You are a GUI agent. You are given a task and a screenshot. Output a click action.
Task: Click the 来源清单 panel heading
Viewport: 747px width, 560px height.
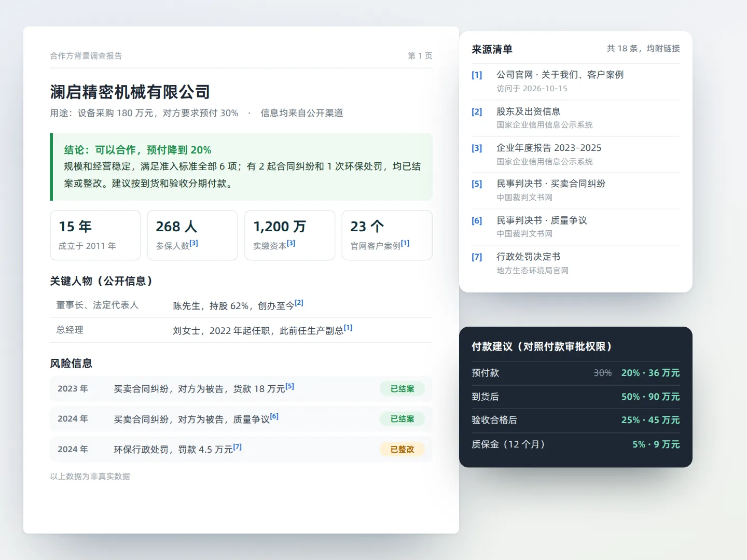click(492, 49)
